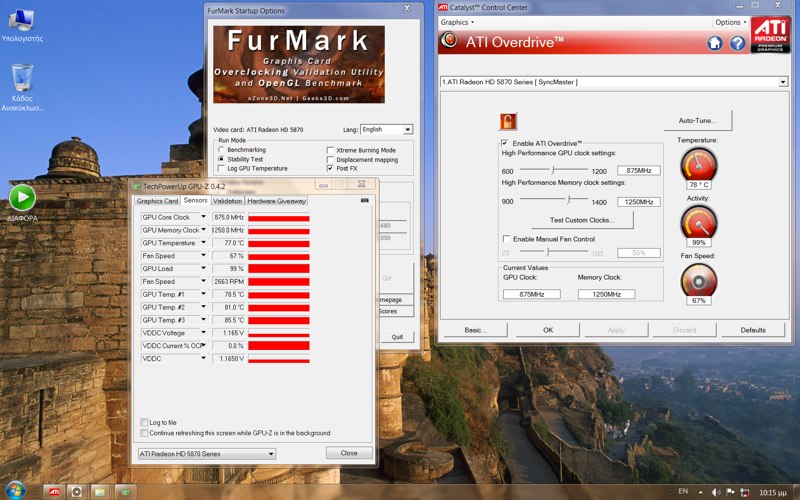Click the GPU clock slider
This screenshot has width=800, height=500.
(x=554, y=170)
